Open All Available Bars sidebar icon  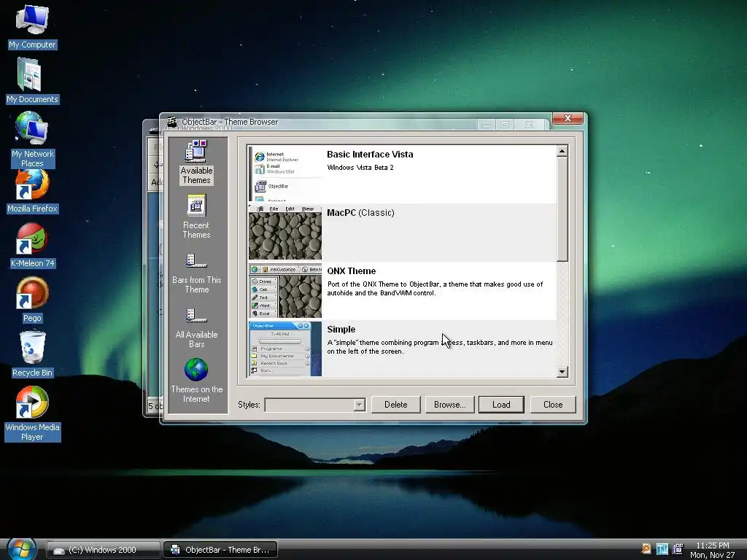[x=196, y=326]
